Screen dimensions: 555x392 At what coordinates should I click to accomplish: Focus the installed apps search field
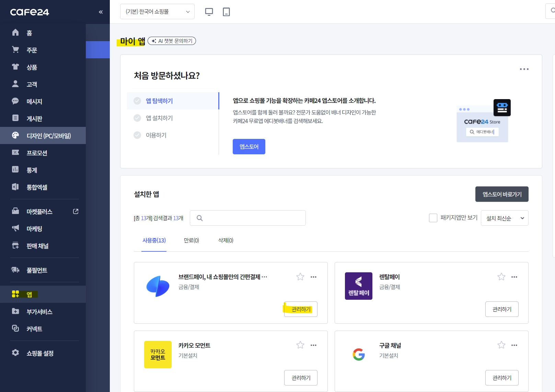click(x=248, y=218)
